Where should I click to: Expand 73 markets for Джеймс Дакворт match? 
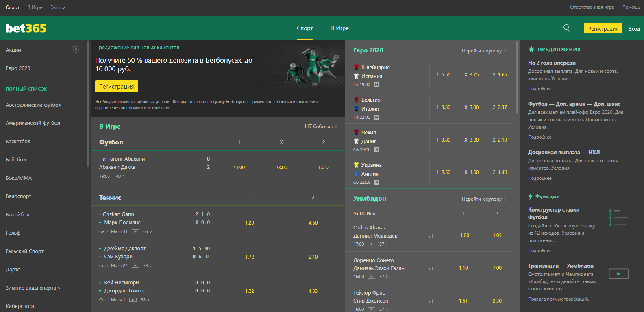(x=148, y=266)
